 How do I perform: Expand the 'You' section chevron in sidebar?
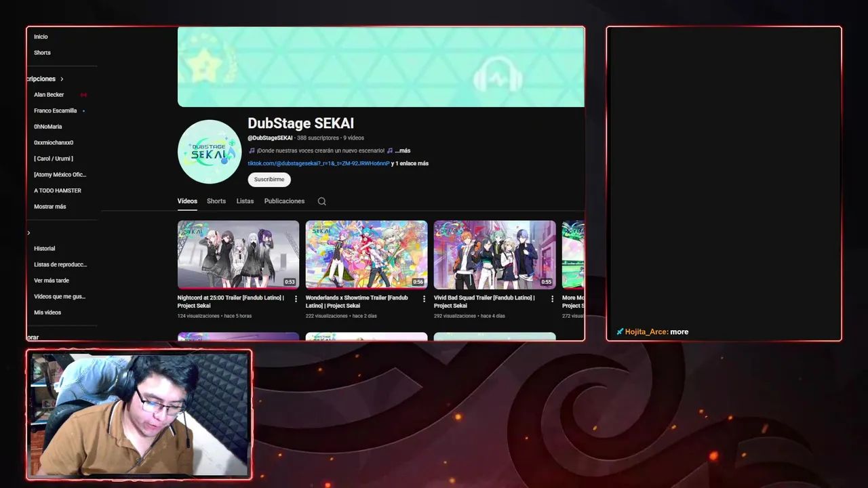click(28, 233)
